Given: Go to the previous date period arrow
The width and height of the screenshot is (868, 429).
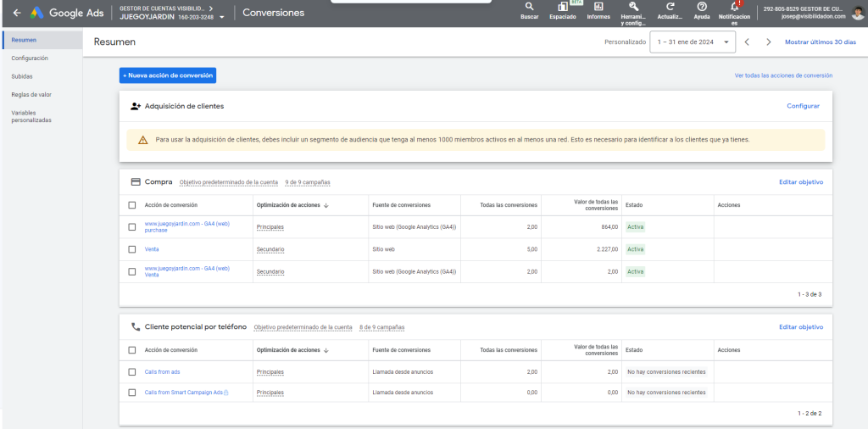Looking at the screenshot, I should tap(747, 42).
